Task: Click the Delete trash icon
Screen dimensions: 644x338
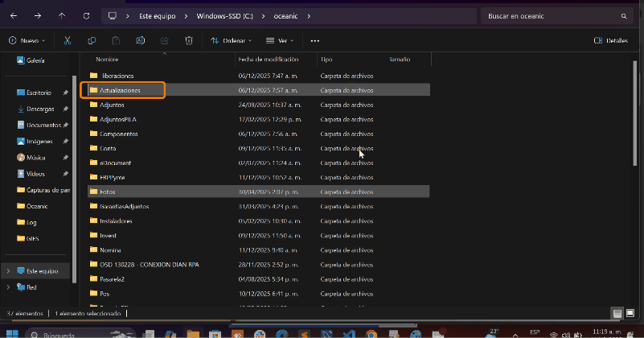Action: pos(188,40)
